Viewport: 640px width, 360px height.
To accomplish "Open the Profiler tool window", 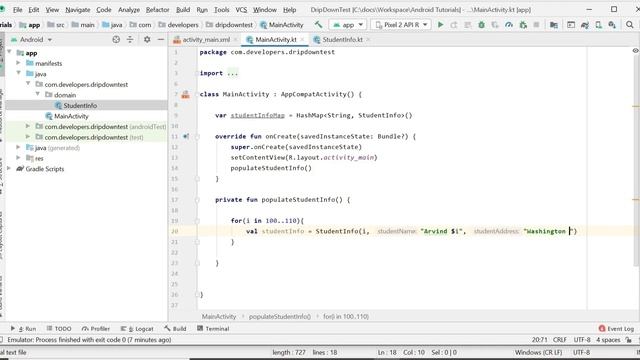I will pyautogui.click(x=96, y=329).
